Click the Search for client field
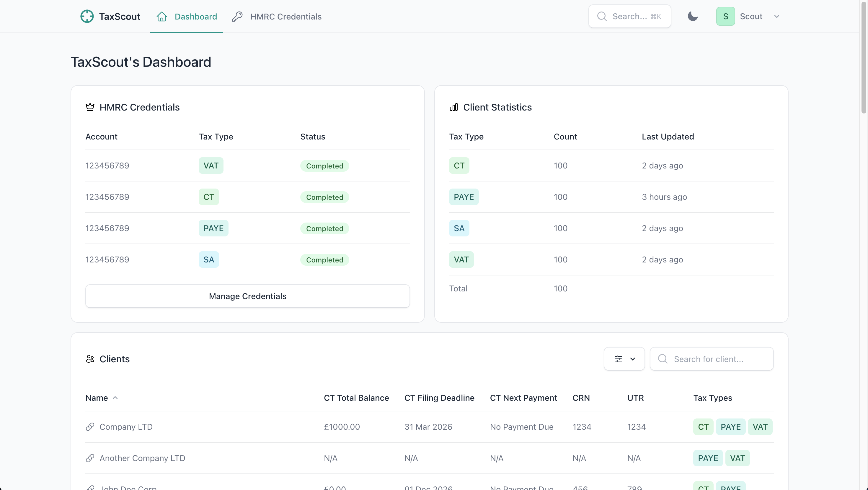This screenshot has height=490, width=868. (x=712, y=359)
